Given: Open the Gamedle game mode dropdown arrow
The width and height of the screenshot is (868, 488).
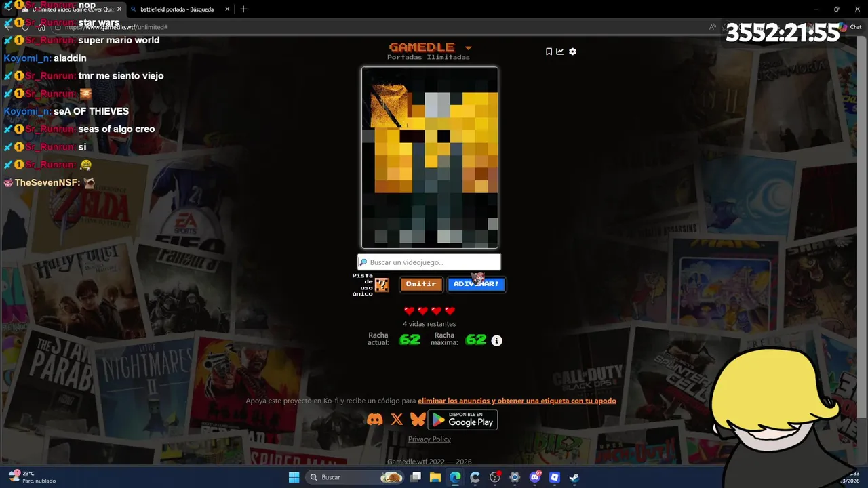Looking at the screenshot, I should coord(468,48).
